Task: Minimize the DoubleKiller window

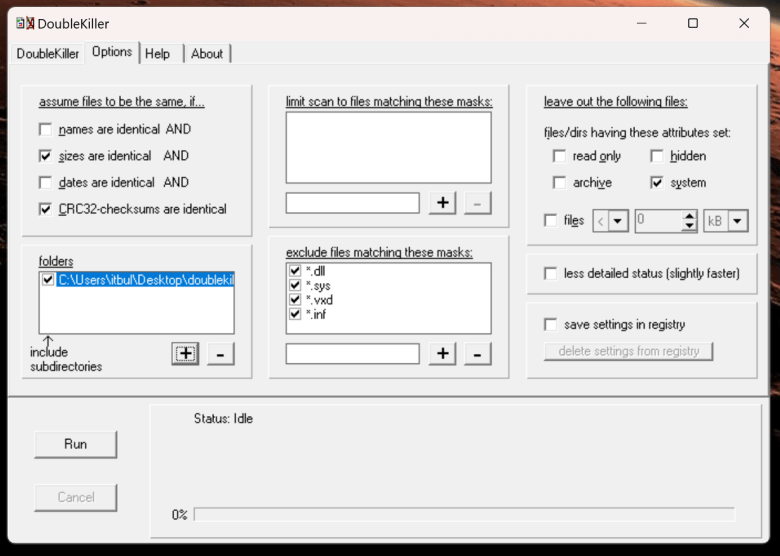Action: coord(642,23)
